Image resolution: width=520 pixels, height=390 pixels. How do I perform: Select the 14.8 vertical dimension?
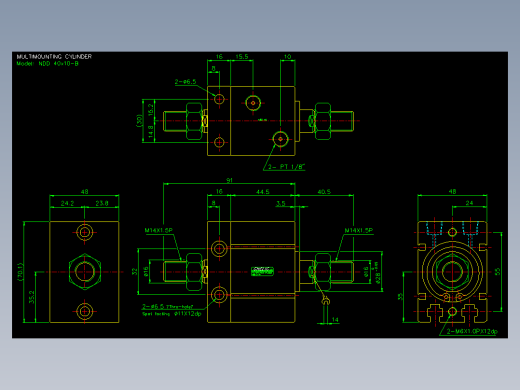151,132
